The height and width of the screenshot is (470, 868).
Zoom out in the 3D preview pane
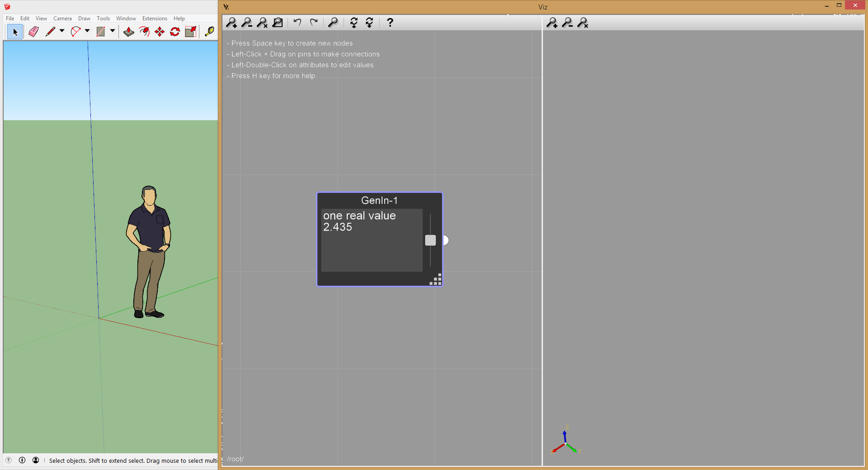pos(567,23)
